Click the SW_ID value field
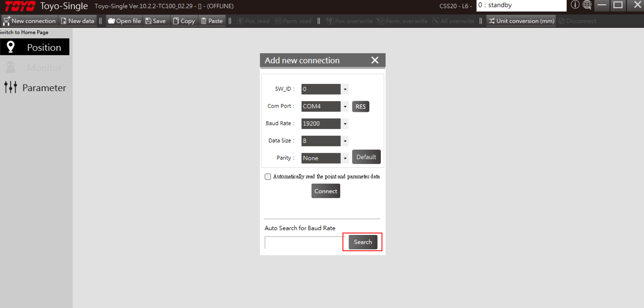644x308 pixels. coord(321,89)
